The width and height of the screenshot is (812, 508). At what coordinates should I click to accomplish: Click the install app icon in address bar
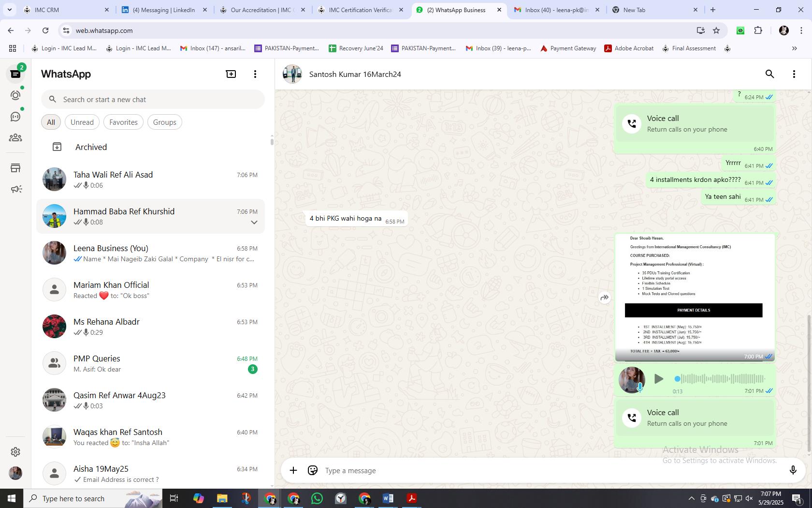(x=701, y=30)
